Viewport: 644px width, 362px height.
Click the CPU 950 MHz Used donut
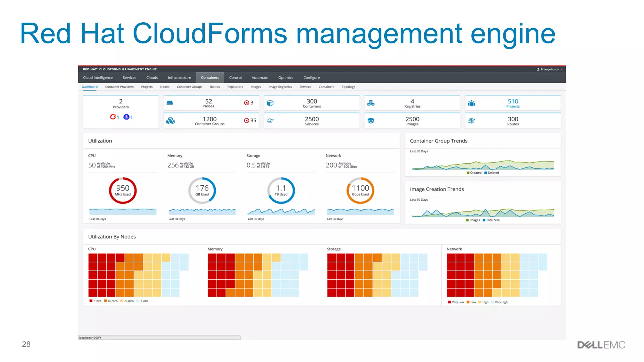click(x=123, y=190)
